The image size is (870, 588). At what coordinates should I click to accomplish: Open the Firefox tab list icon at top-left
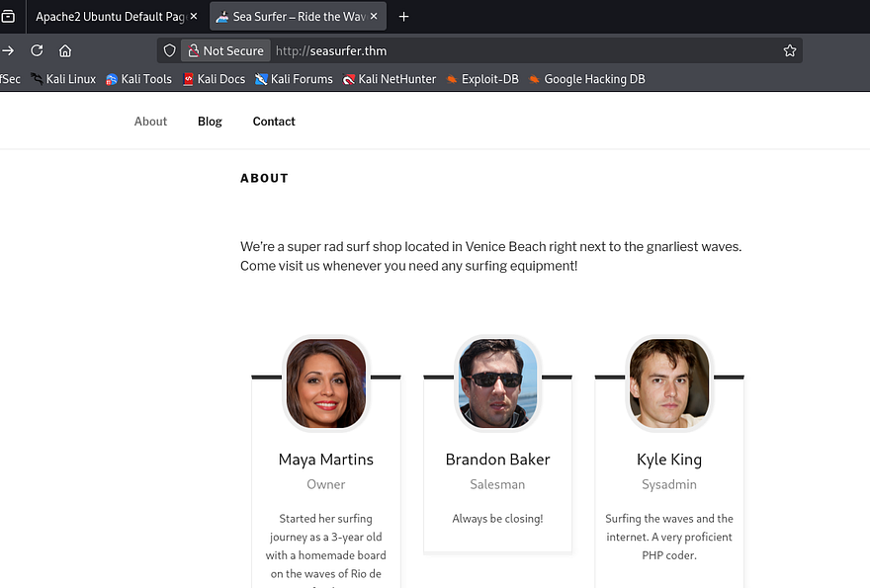pyautogui.click(x=8, y=17)
